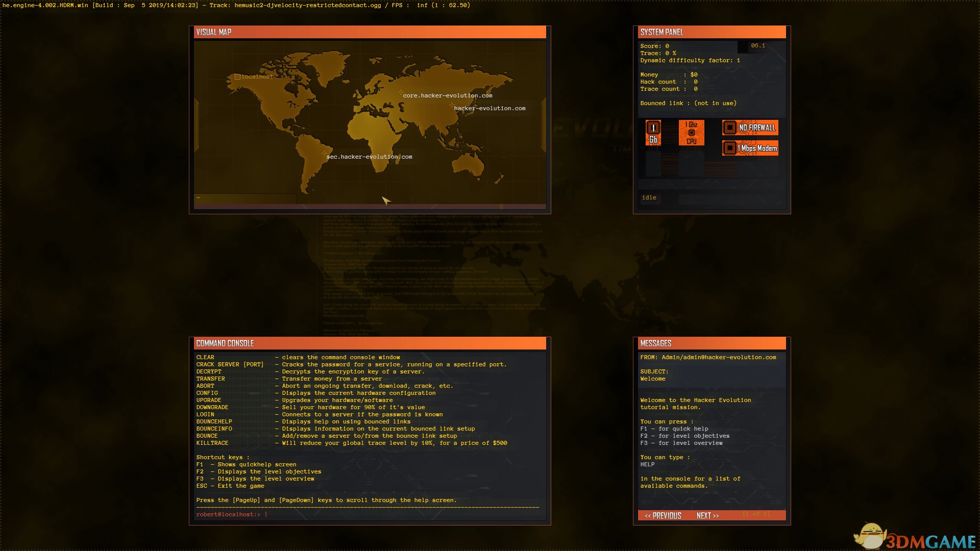Click 'F2 - for level objectives' in messages
The height and width of the screenshot is (551, 980).
point(685,436)
